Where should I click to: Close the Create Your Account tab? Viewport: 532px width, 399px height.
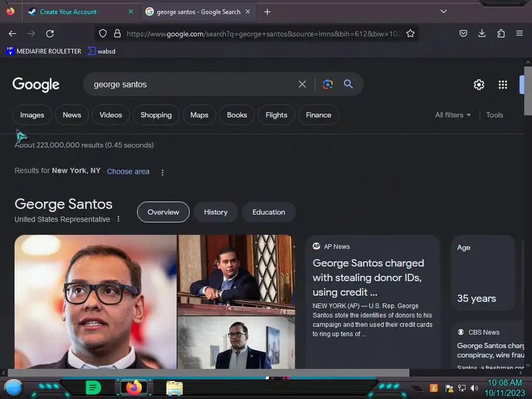pos(131,11)
